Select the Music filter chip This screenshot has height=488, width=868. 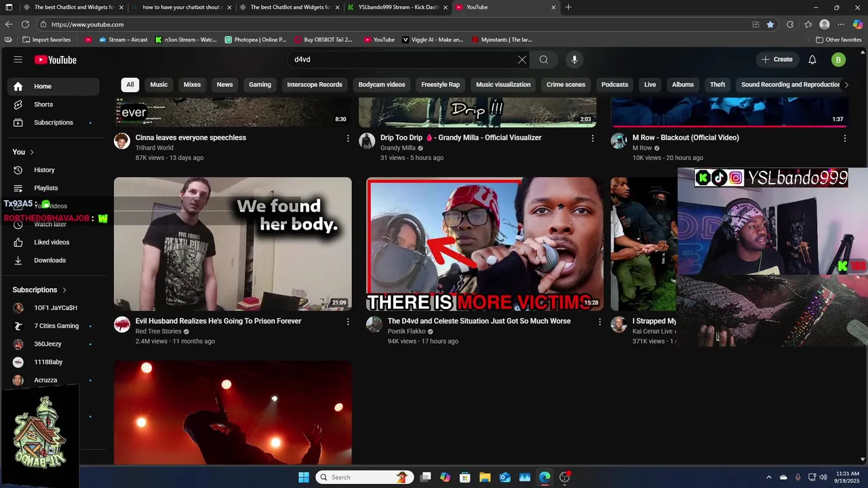pos(159,85)
